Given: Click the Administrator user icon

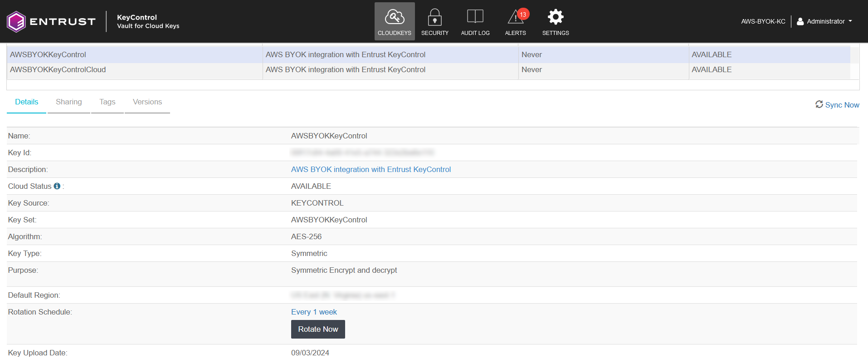Looking at the screenshot, I should [800, 21].
